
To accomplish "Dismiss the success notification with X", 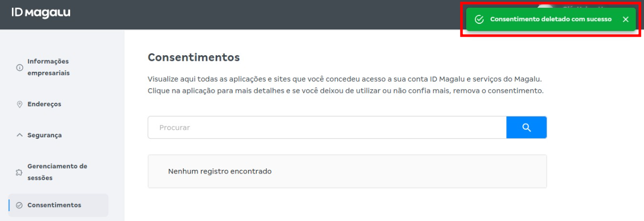I will pyautogui.click(x=625, y=20).
